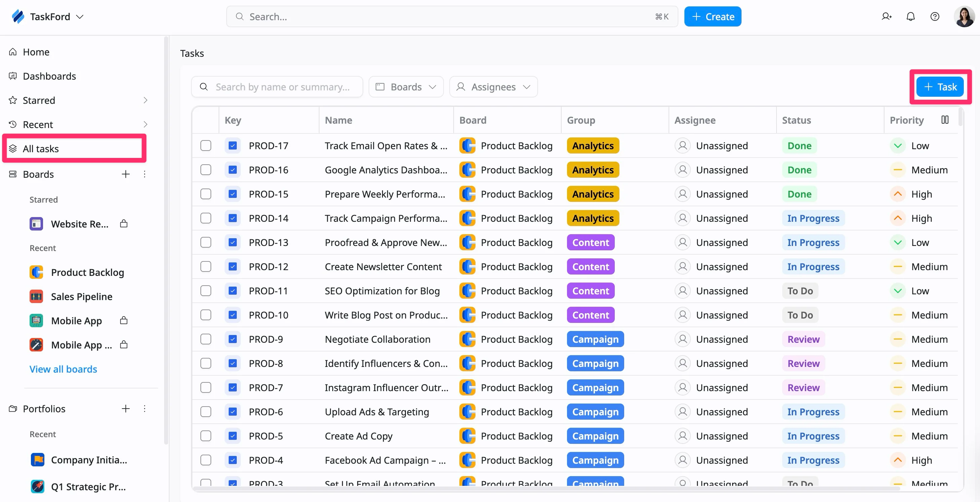
Task: Open the invite user icon
Action: tap(887, 17)
